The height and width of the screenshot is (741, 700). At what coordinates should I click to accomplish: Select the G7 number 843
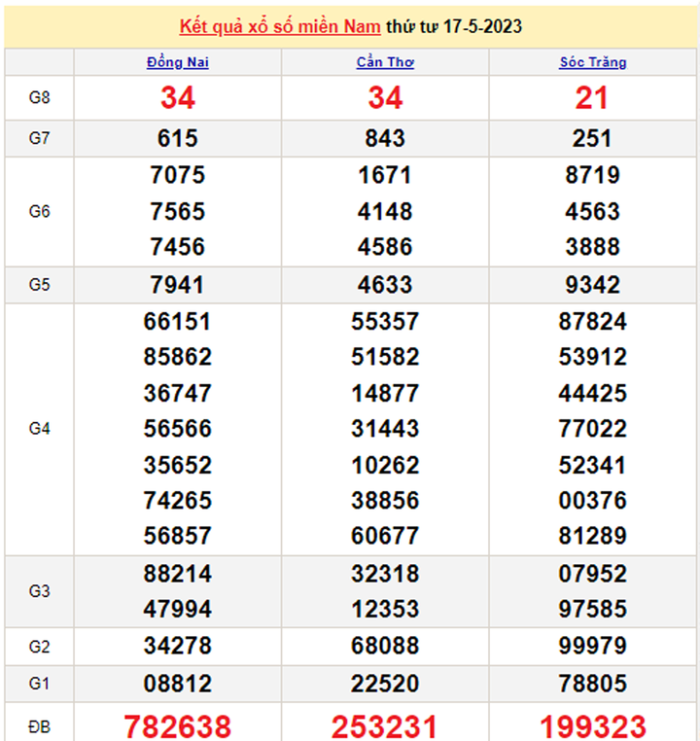(x=385, y=139)
